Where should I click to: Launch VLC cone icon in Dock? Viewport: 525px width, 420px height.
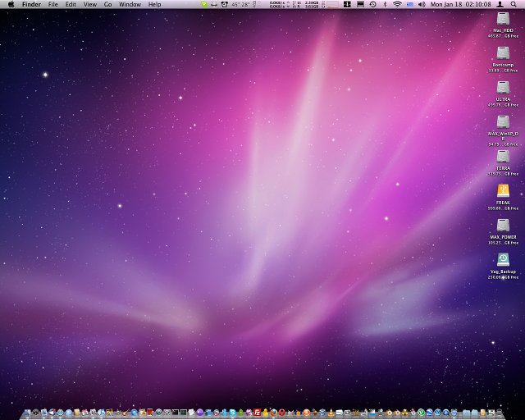pos(331,413)
